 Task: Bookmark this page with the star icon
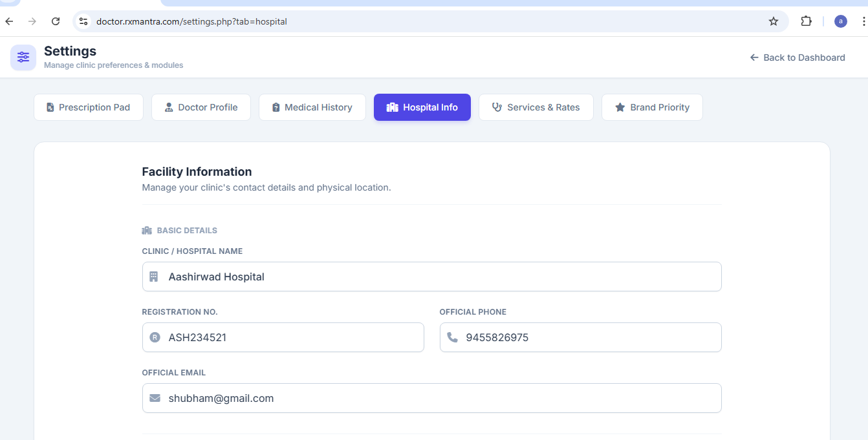(773, 21)
